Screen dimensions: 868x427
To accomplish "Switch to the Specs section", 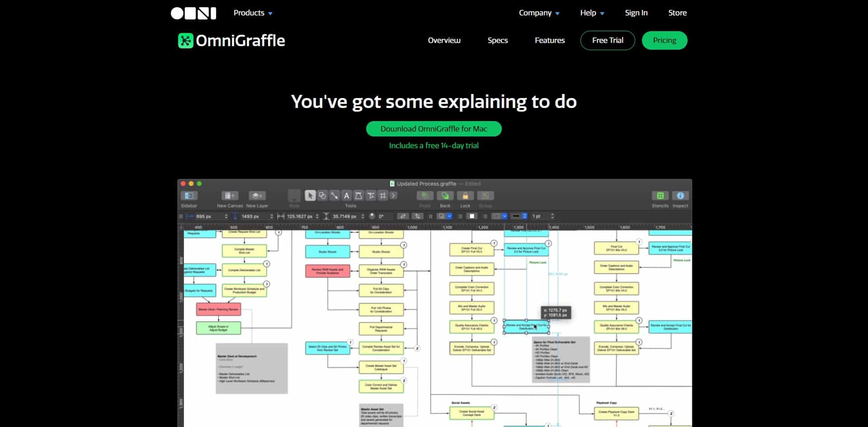I will 498,40.
